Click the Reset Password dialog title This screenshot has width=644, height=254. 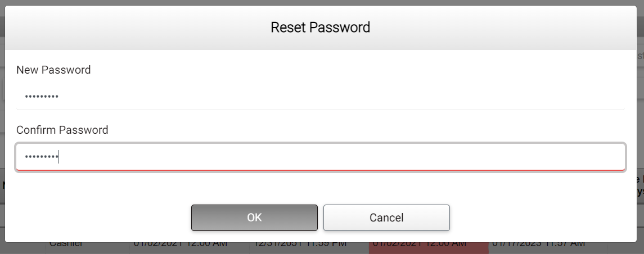[320, 27]
